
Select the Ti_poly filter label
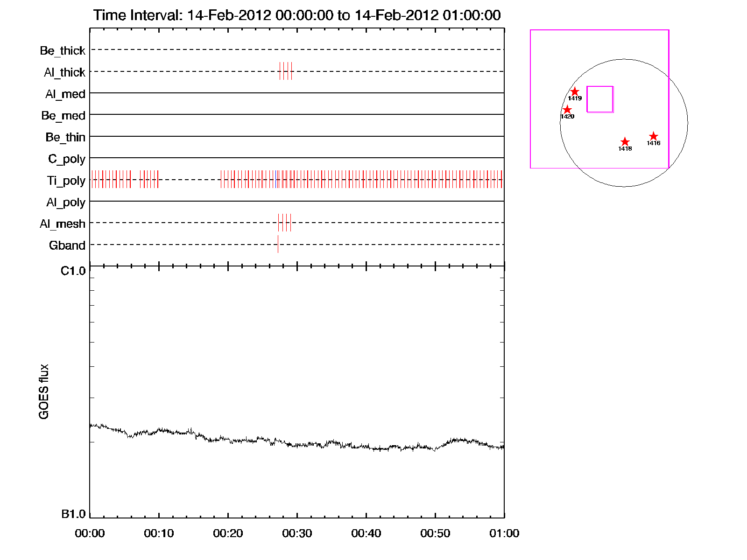[66, 181]
